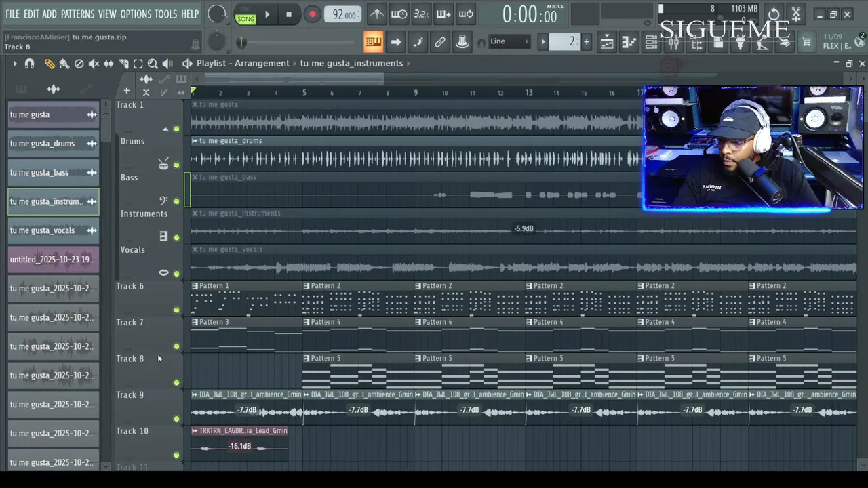This screenshot has width=868, height=488.
Task: Click the global snap Line dropdown
Action: (509, 41)
